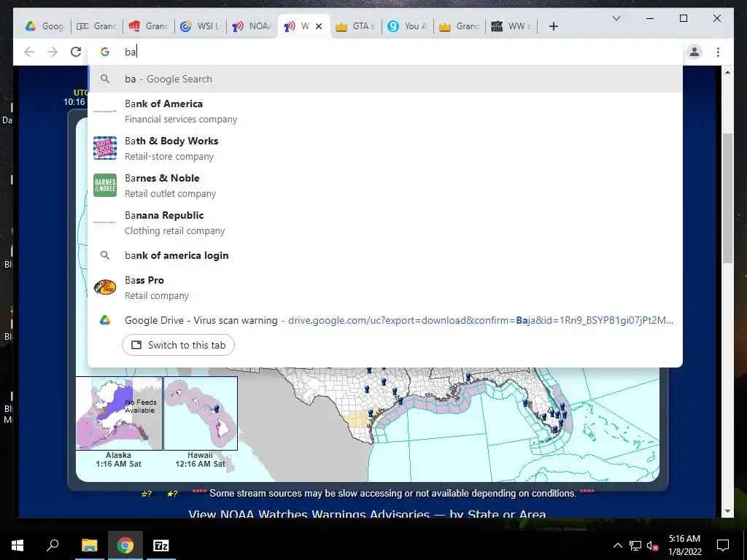Open 7-Zip from the taskbar
The width and height of the screenshot is (747, 560).
tap(161, 545)
